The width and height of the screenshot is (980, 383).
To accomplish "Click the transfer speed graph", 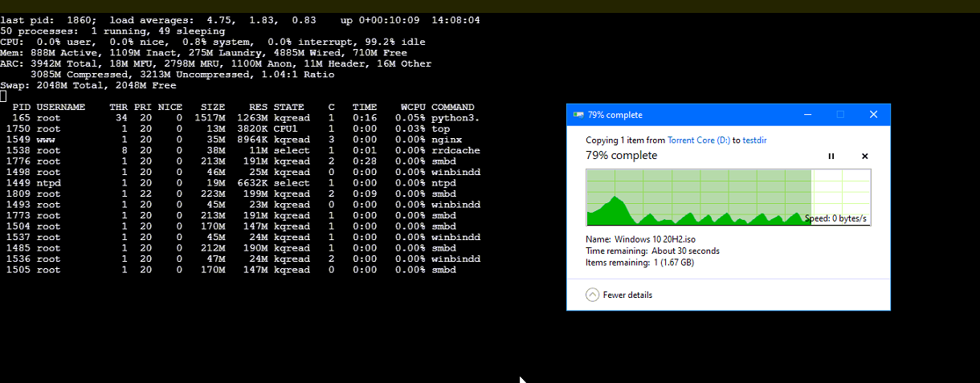I will click(729, 198).
